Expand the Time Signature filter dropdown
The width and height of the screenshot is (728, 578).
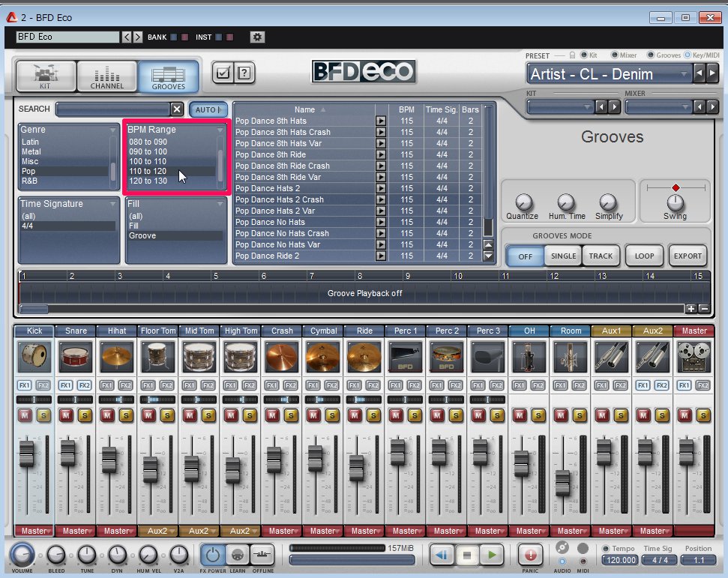click(x=112, y=204)
